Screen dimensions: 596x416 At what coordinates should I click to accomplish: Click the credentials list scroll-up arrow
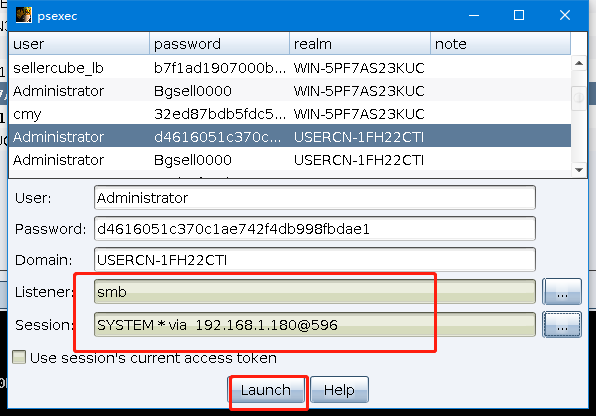[579, 63]
